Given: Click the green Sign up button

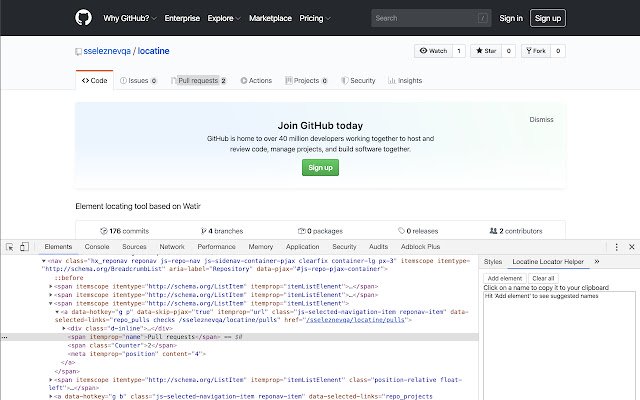Looking at the screenshot, I should click(x=320, y=167).
